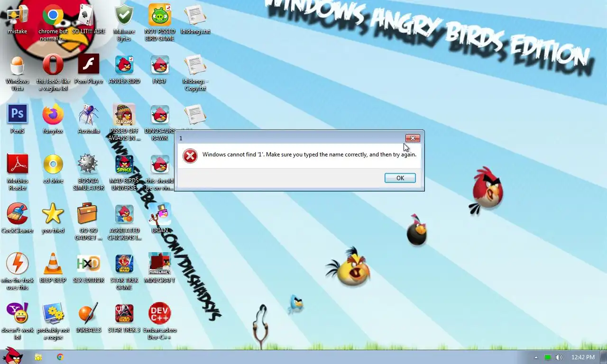Select the "NOT PISSED BIRD GAME" pig icon
The height and width of the screenshot is (364, 607).
(160, 23)
